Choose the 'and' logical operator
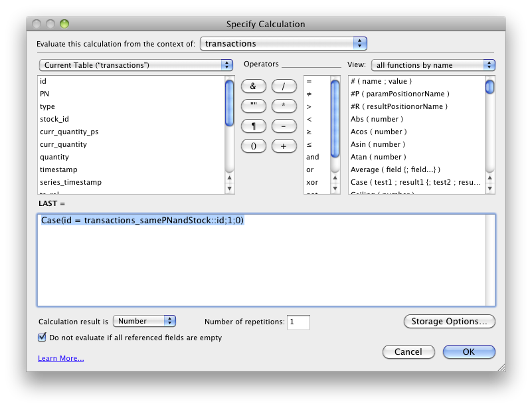The image size is (532, 408). (317, 157)
